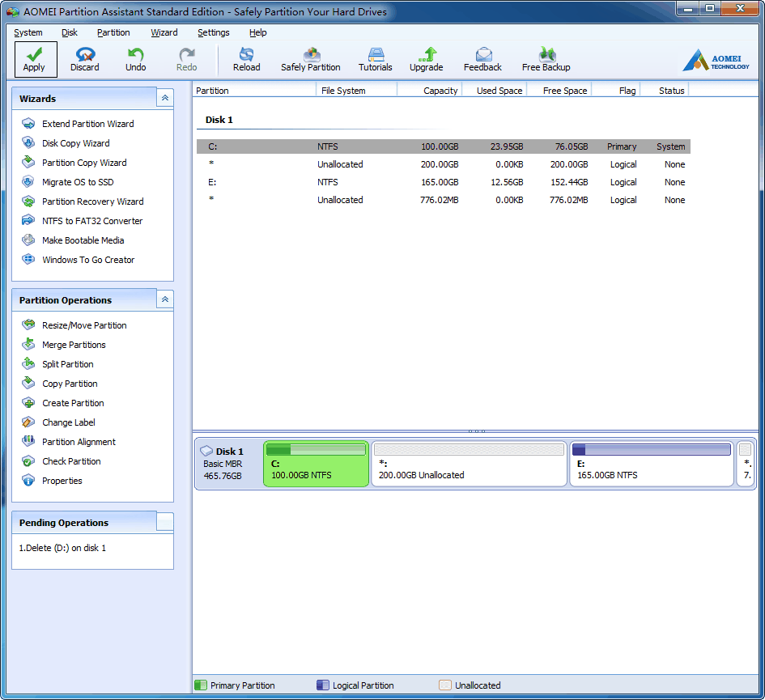Open the Disk menu
The image size is (765, 700).
pyautogui.click(x=70, y=32)
